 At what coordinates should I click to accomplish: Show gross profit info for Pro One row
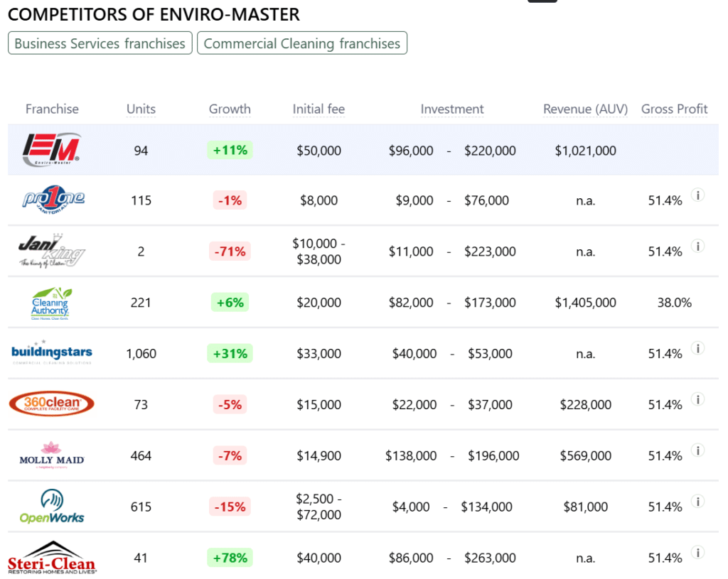pyautogui.click(x=698, y=195)
